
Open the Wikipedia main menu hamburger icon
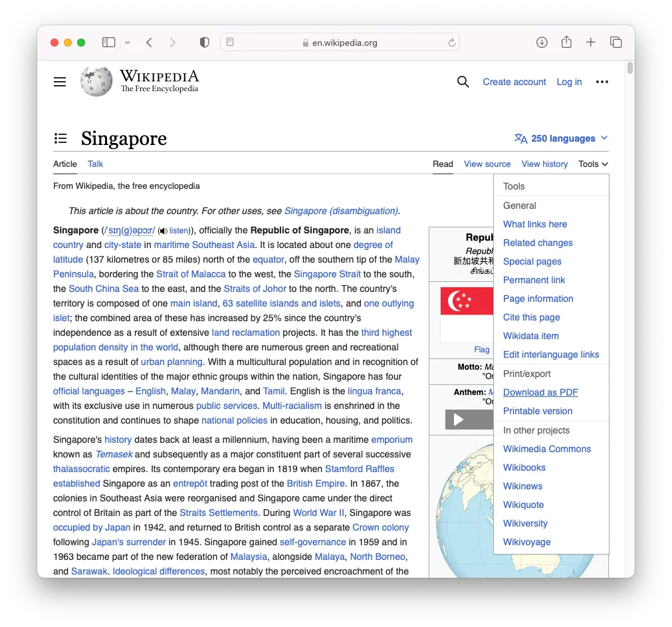click(x=60, y=81)
